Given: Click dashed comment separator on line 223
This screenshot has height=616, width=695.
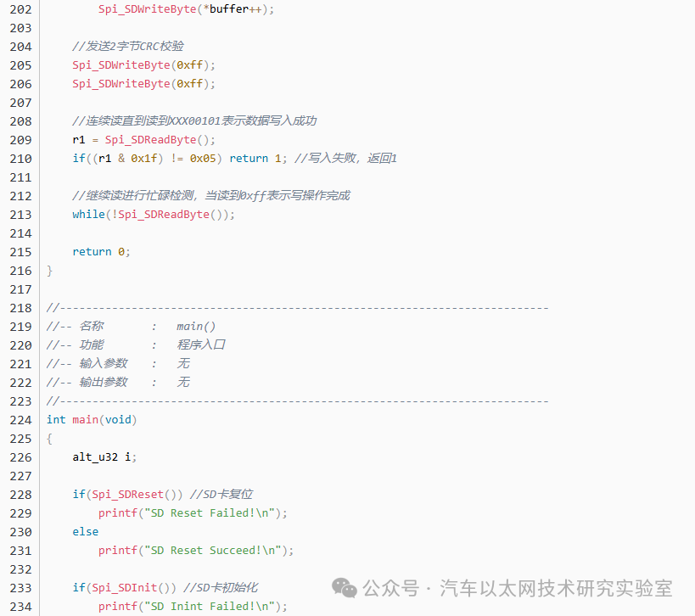Looking at the screenshot, I should (x=297, y=401).
